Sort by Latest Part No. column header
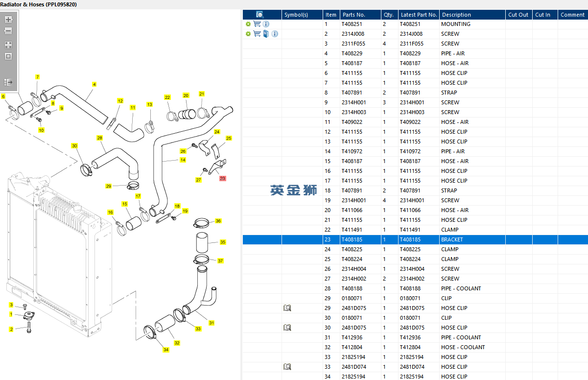 coord(419,15)
